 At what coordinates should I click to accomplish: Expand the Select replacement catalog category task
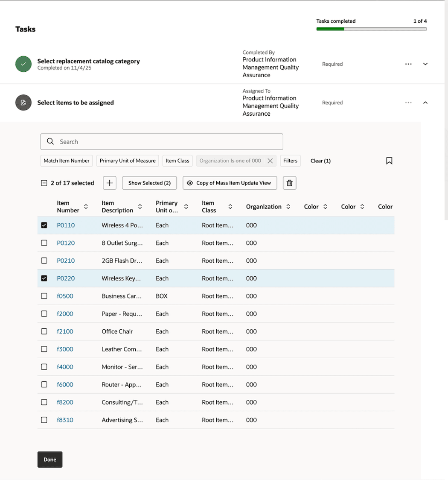point(425,64)
